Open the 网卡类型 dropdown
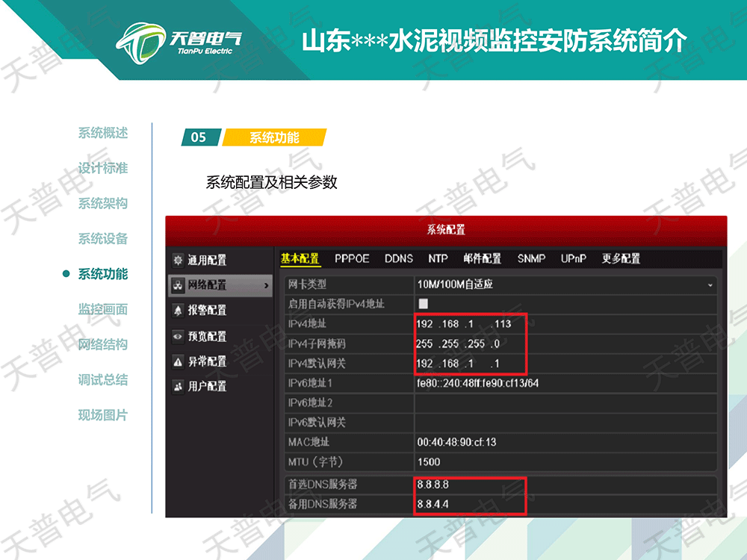Image resolution: width=747 pixels, height=560 pixels. pyautogui.click(x=565, y=284)
